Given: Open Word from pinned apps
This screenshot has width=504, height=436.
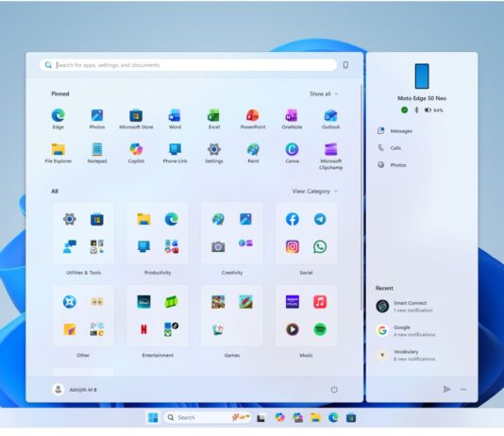Looking at the screenshot, I should click(x=175, y=119).
